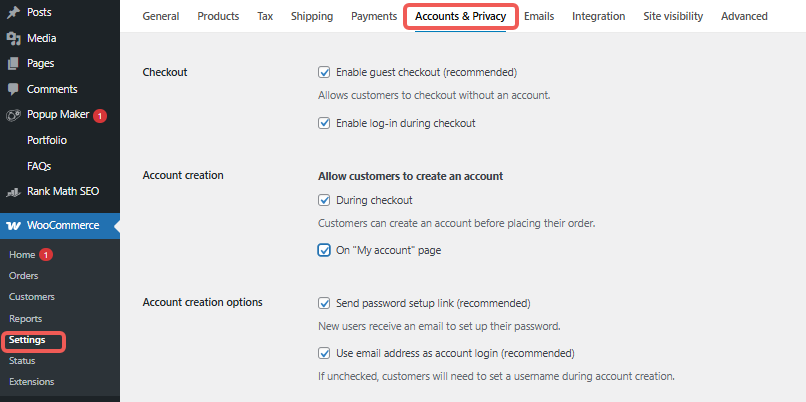
Task: Go to WooCommerce Customers page
Action: pyautogui.click(x=32, y=296)
